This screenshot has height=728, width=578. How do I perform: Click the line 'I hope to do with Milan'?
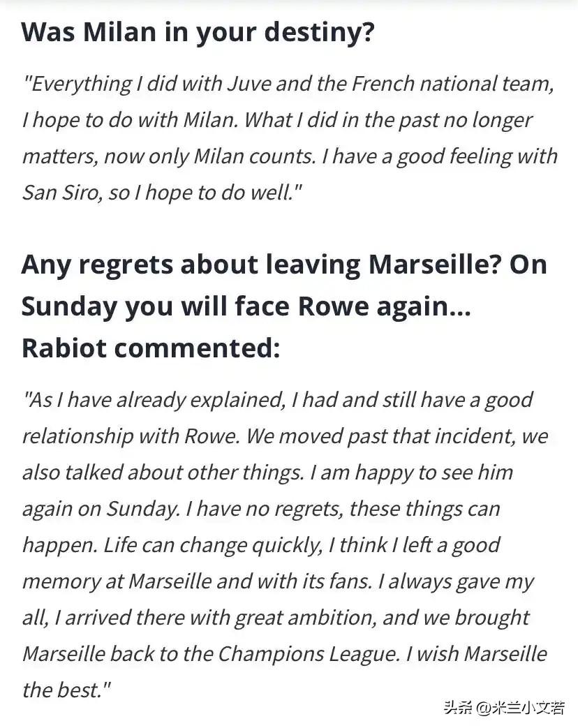[277, 121]
